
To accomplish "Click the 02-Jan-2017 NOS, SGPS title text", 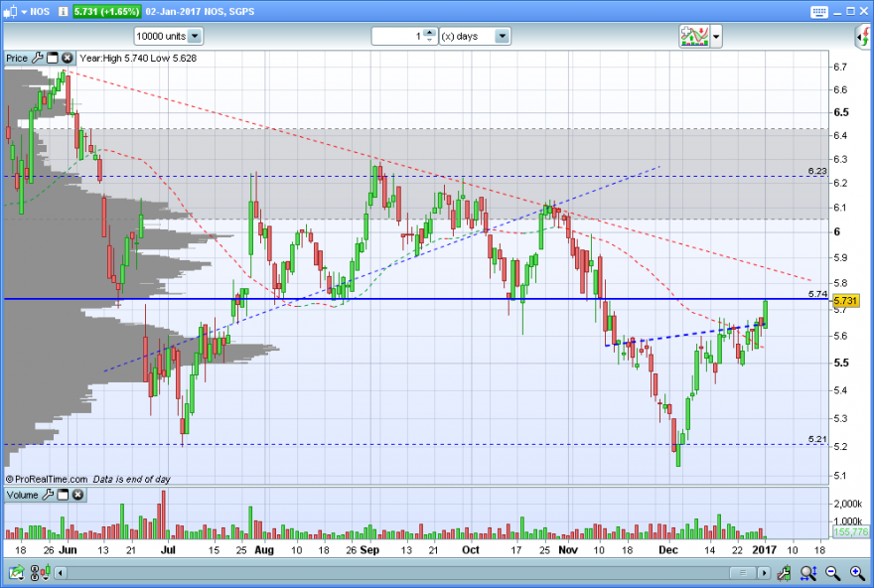I will point(200,12).
